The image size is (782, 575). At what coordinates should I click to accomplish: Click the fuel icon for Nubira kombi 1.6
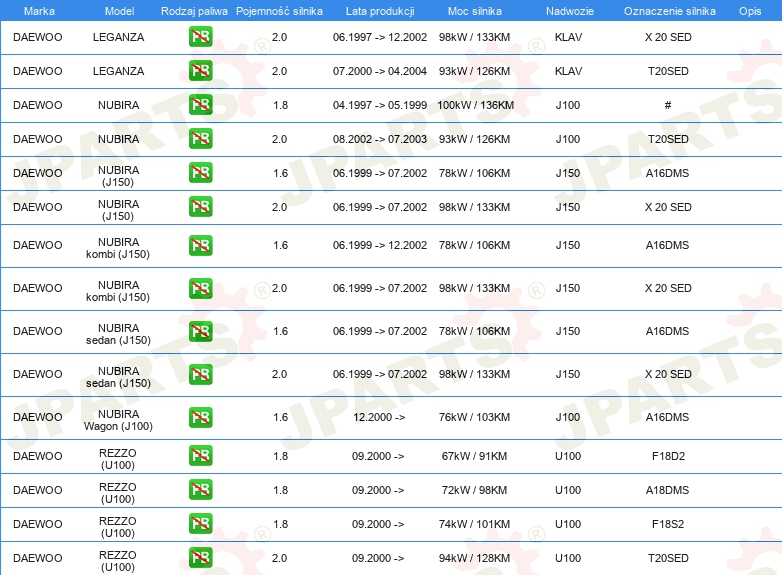coord(200,245)
